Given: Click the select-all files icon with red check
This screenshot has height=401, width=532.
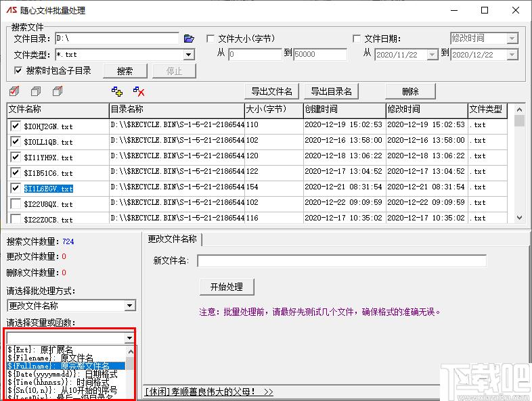Looking at the screenshot, I should click(x=14, y=91).
